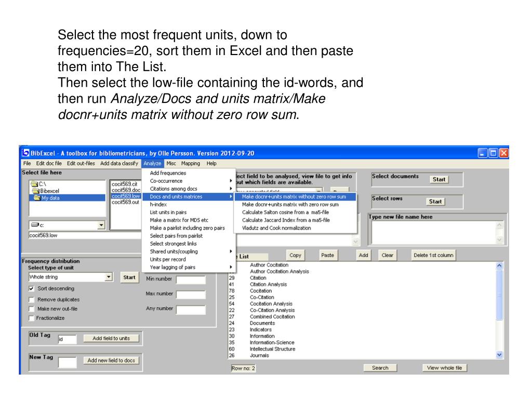Click Delete 1st column button

tap(433, 255)
